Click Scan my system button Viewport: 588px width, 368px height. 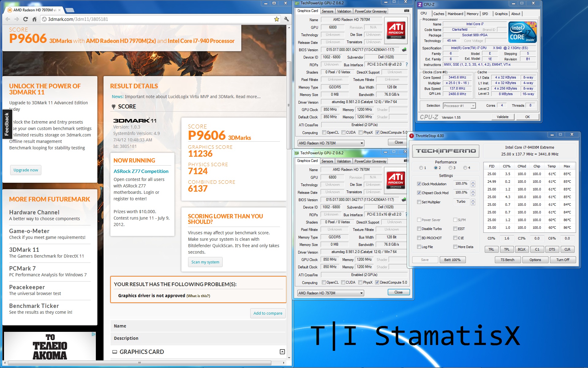(x=205, y=262)
